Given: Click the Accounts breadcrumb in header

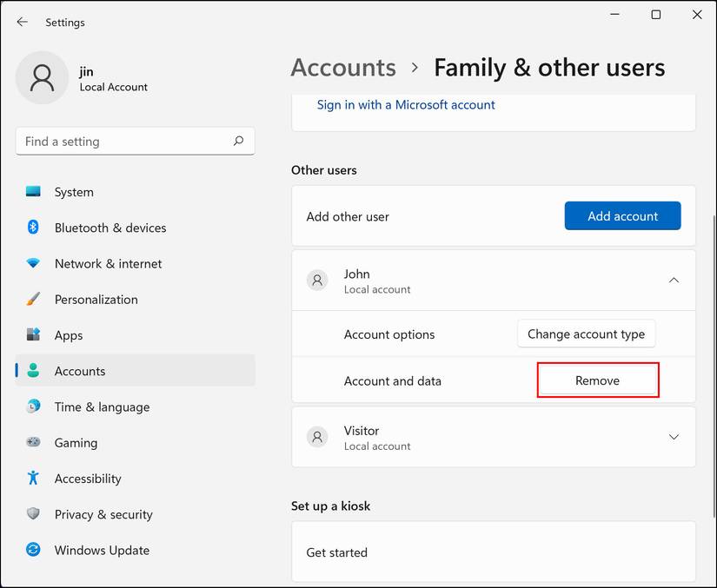Looking at the screenshot, I should coord(343,68).
